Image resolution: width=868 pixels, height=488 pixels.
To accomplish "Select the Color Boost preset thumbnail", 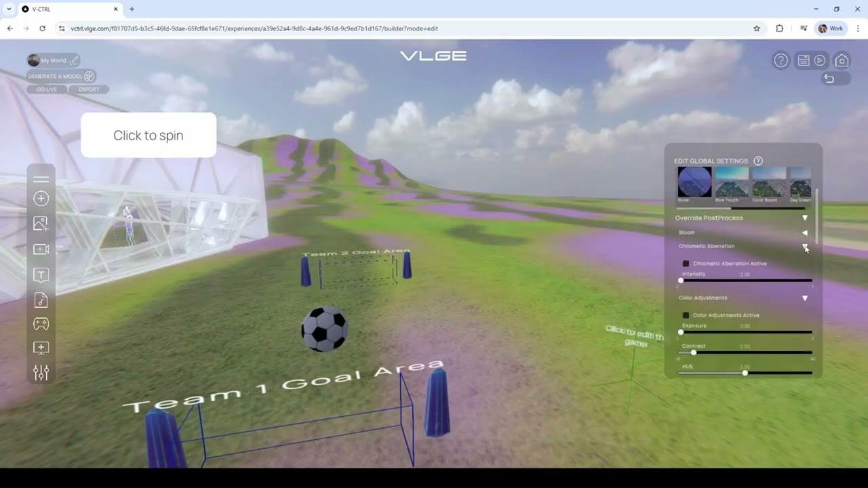I will pyautogui.click(x=768, y=184).
